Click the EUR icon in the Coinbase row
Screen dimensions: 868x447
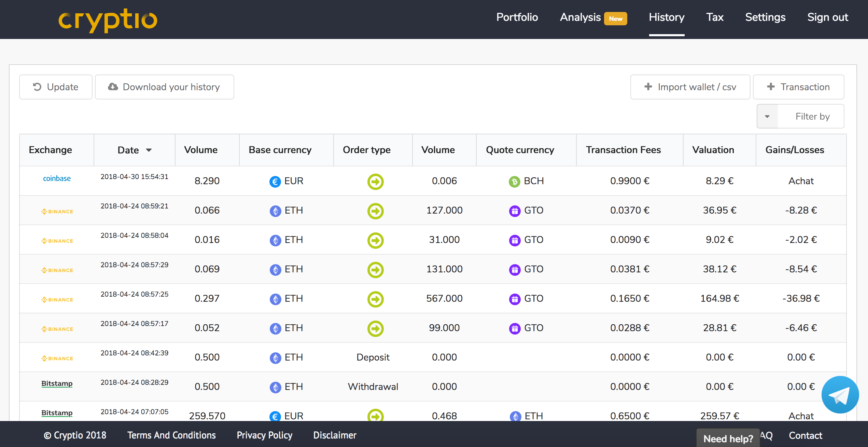tap(275, 181)
